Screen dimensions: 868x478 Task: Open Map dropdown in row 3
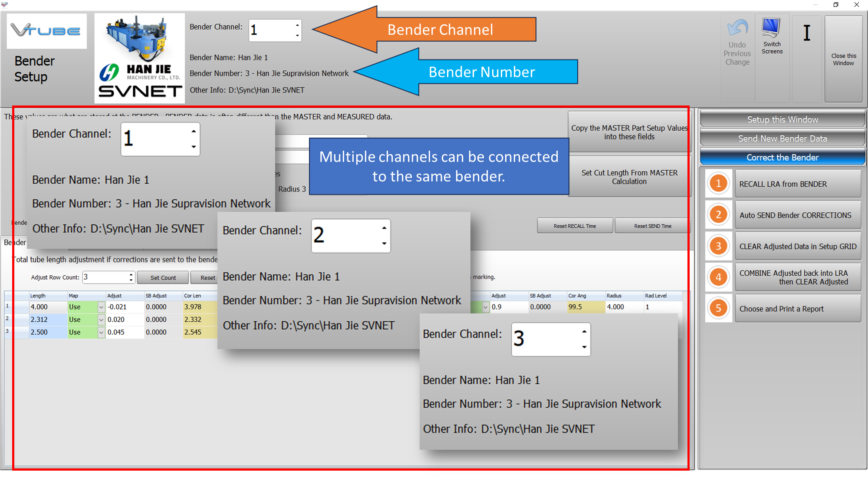(x=101, y=333)
